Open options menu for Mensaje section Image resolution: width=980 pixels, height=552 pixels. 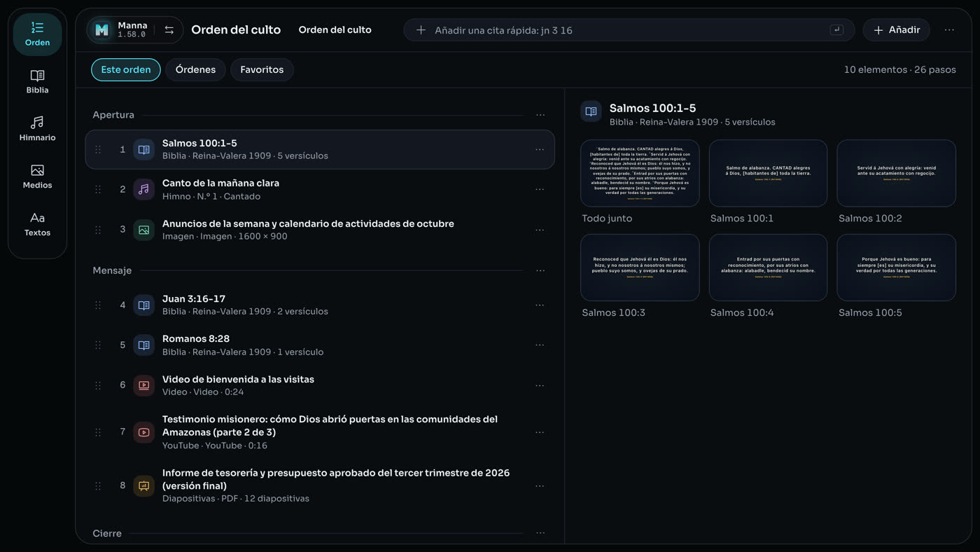point(540,270)
